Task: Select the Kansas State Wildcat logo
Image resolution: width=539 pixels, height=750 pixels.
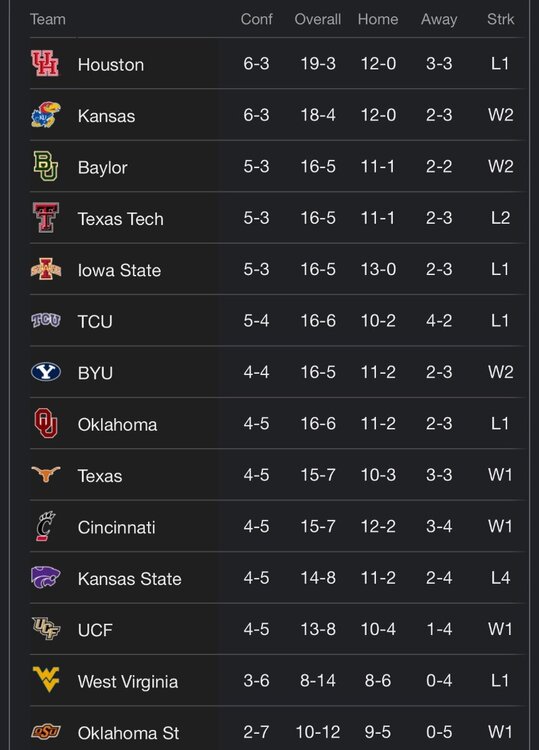Action: (46, 577)
